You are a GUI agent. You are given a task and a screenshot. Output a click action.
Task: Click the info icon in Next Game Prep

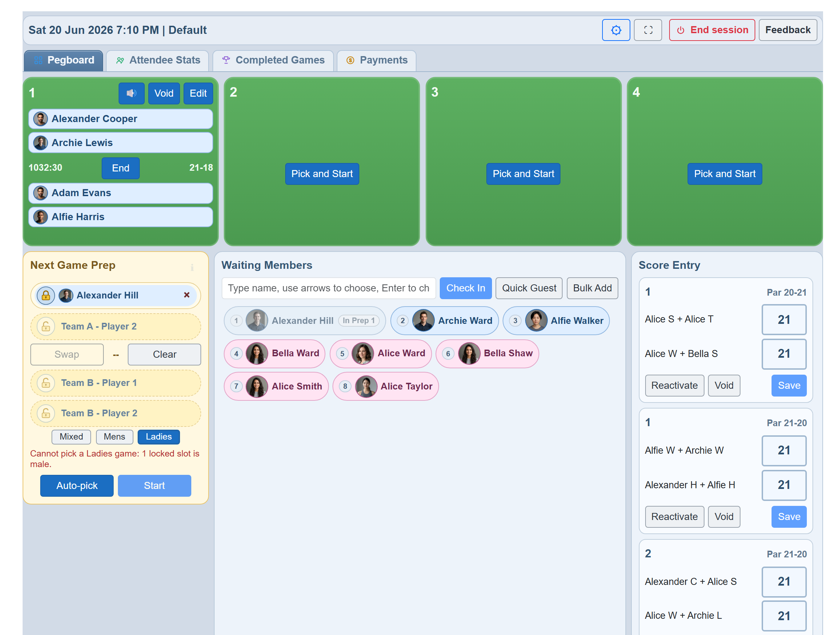[x=192, y=268]
